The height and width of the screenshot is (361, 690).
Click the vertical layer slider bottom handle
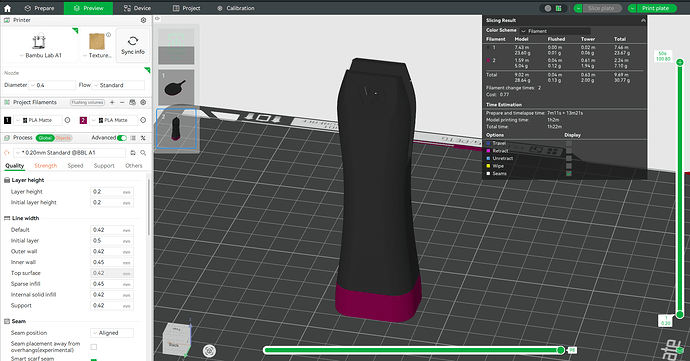click(x=680, y=314)
